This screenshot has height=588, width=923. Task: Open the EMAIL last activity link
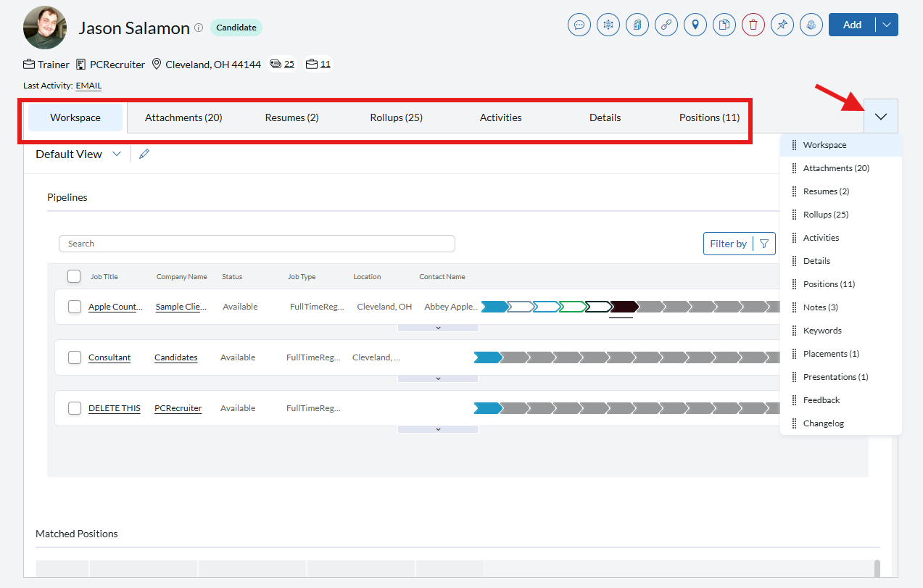point(88,86)
